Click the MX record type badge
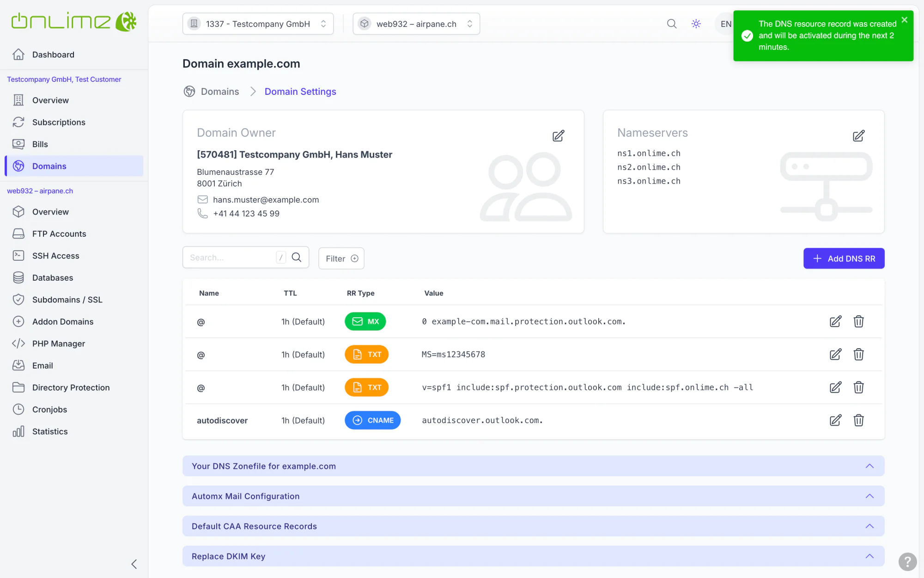This screenshot has height=578, width=924. [x=365, y=321]
